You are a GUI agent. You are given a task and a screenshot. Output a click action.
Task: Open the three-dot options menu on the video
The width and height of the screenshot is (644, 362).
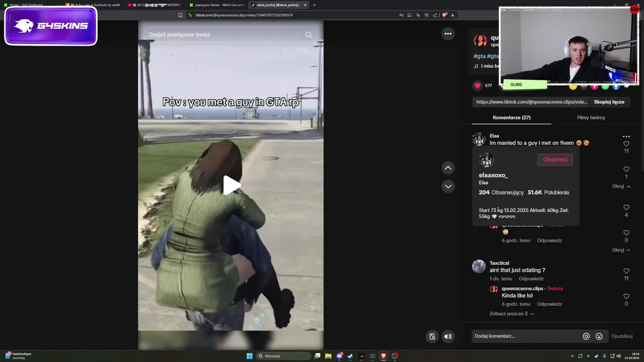(448, 34)
